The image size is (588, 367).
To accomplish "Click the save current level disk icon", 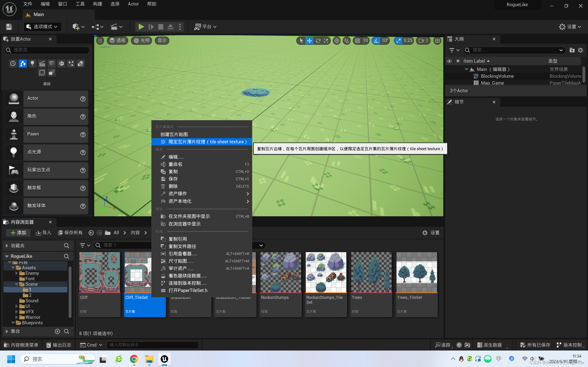I will click(x=9, y=27).
